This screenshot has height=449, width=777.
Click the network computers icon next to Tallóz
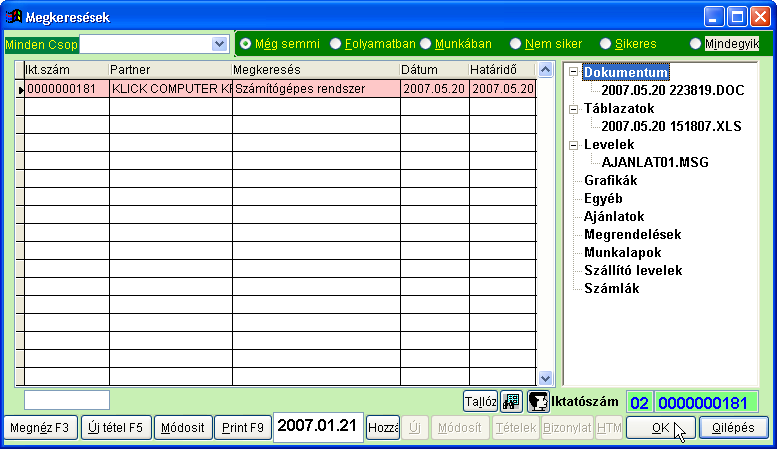[511, 401]
